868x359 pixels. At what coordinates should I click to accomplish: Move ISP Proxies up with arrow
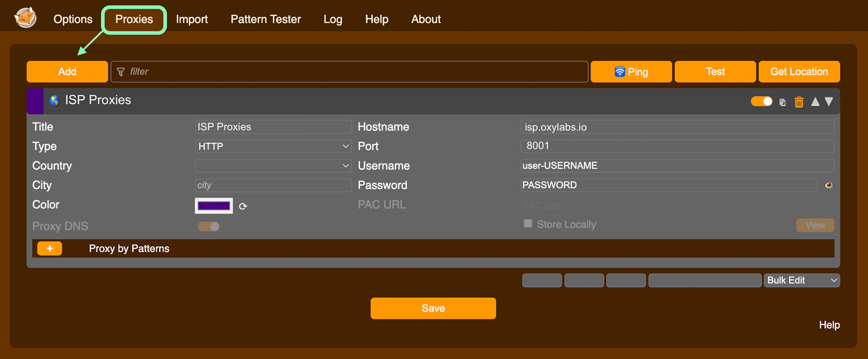click(815, 101)
